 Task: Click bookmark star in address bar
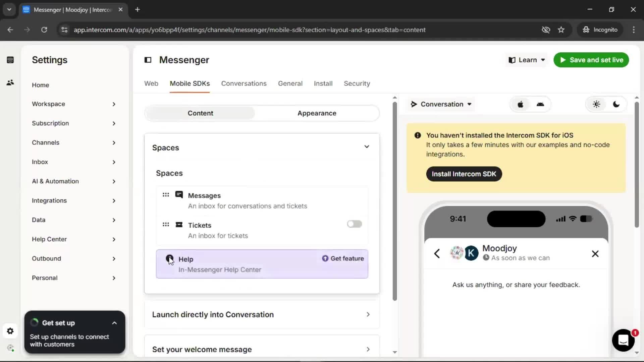pos(561,30)
